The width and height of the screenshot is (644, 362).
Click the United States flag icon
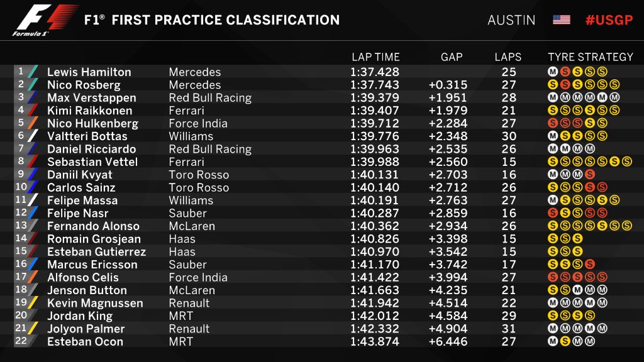562,19
